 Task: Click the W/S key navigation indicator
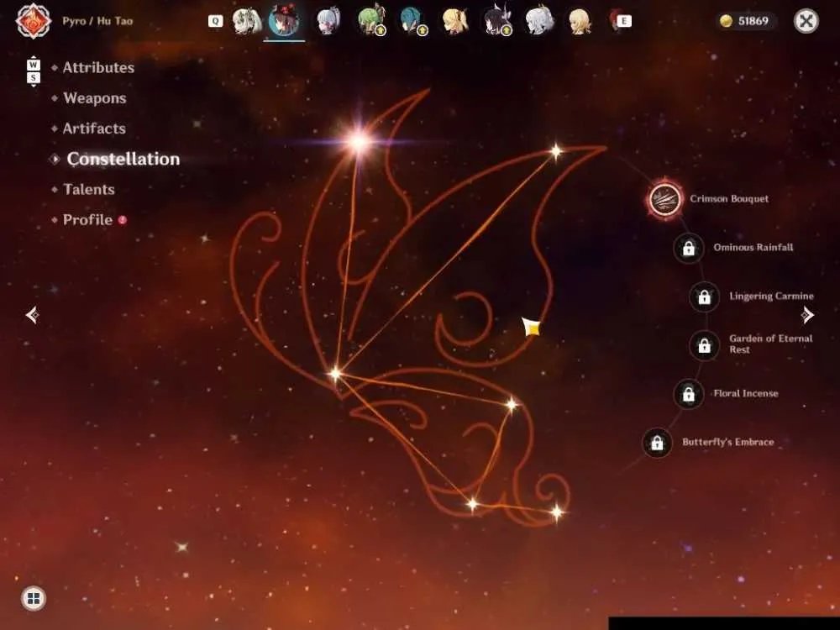pos(34,71)
